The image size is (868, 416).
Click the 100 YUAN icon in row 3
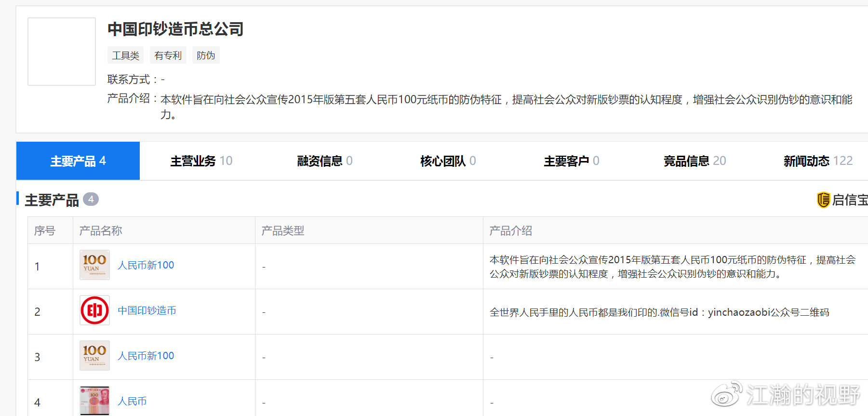94,355
